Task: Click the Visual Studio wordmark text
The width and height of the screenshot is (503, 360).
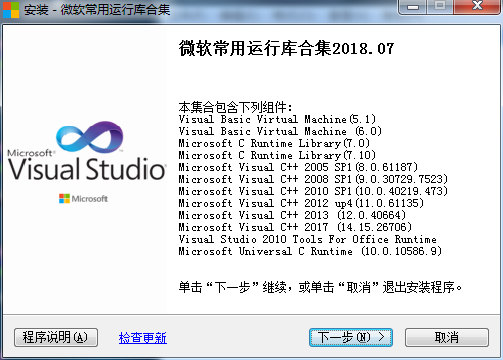Action: 87,169
